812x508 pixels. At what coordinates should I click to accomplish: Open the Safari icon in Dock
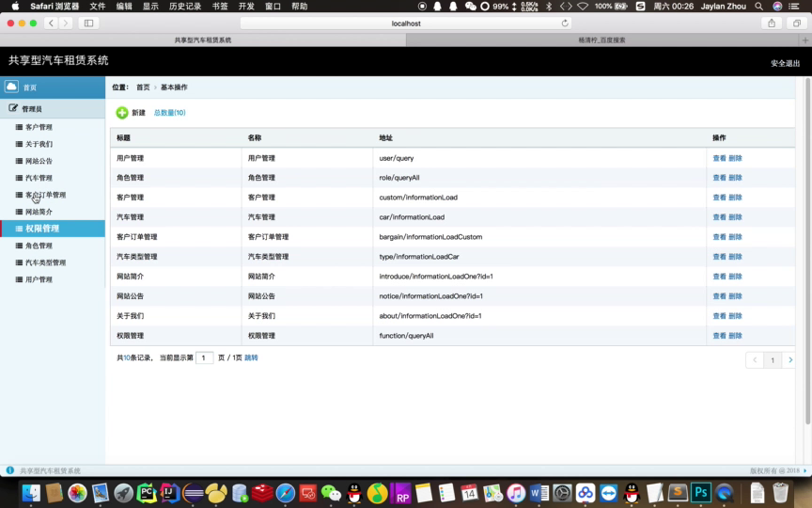(x=285, y=493)
